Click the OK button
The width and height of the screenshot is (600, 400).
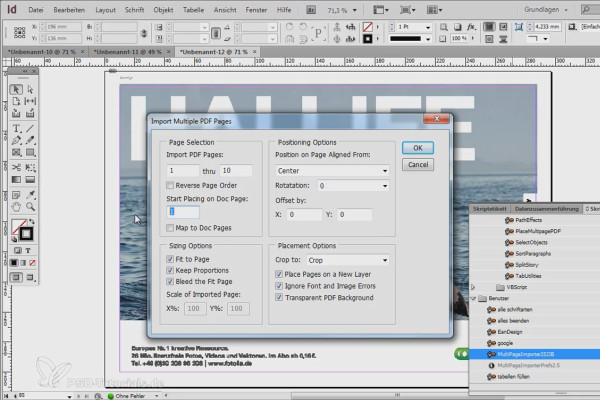pyautogui.click(x=418, y=148)
